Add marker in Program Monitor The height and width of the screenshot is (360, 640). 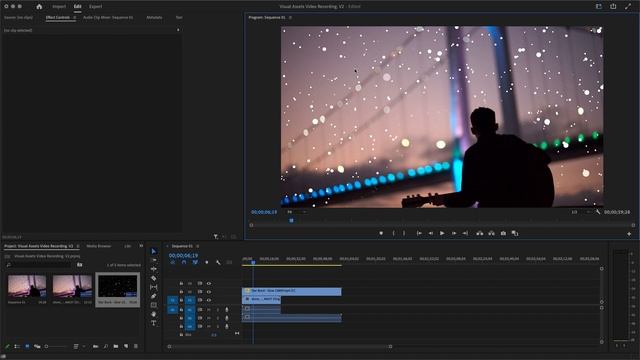pos(381,233)
